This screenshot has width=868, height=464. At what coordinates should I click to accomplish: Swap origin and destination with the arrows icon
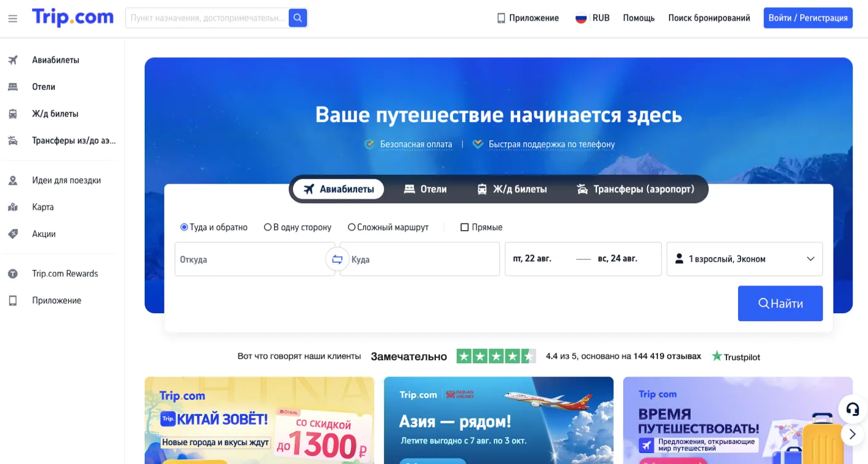[337, 259]
